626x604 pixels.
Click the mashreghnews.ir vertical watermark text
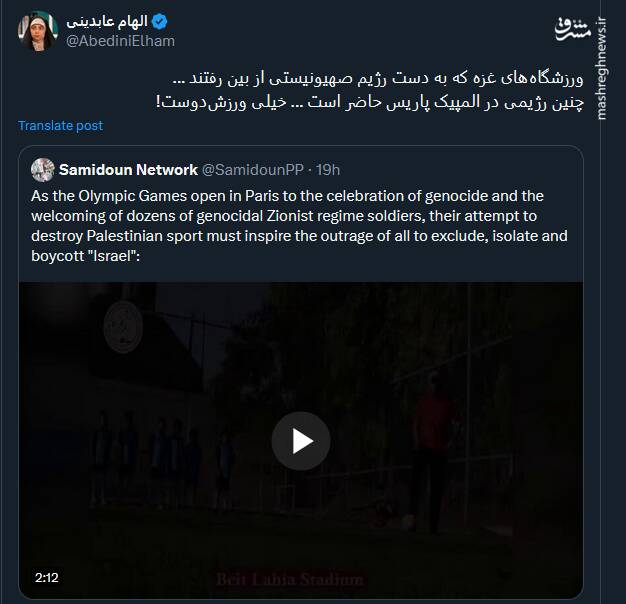[x=602, y=69]
